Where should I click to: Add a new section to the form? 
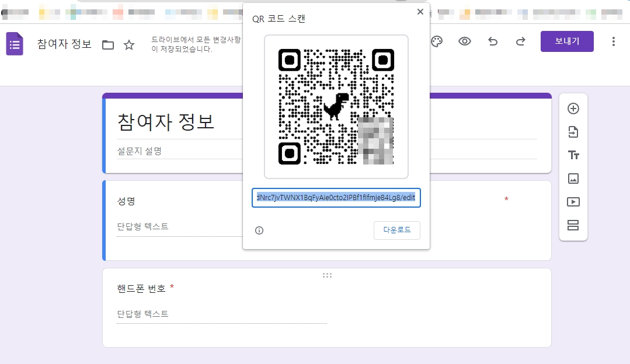(573, 225)
